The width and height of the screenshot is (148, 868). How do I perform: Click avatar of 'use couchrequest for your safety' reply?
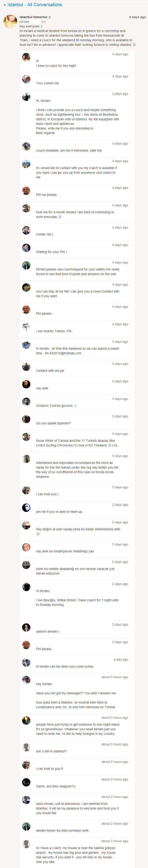click(x=26, y=266)
